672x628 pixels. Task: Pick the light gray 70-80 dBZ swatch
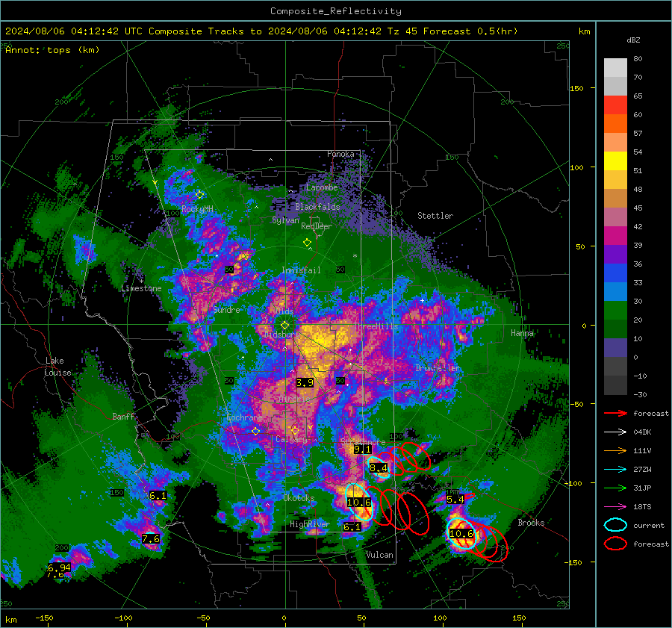point(615,68)
